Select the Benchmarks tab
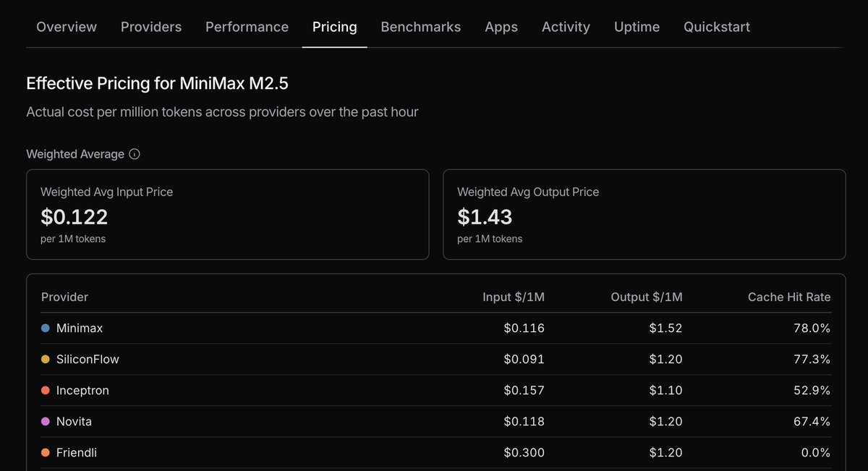The image size is (868, 471). (x=421, y=27)
